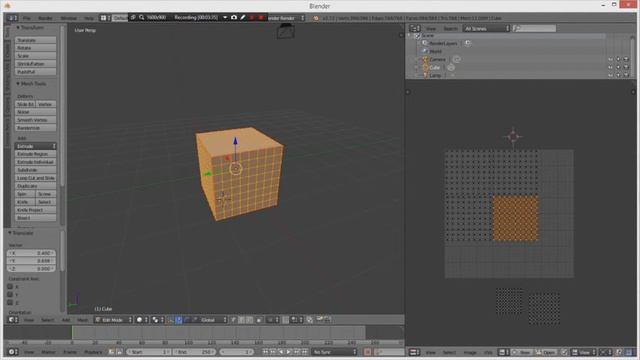The height and width of the screenshot is (360, 640).
Task: Click the Shrink/Fatten button
Action: [36, 64]
